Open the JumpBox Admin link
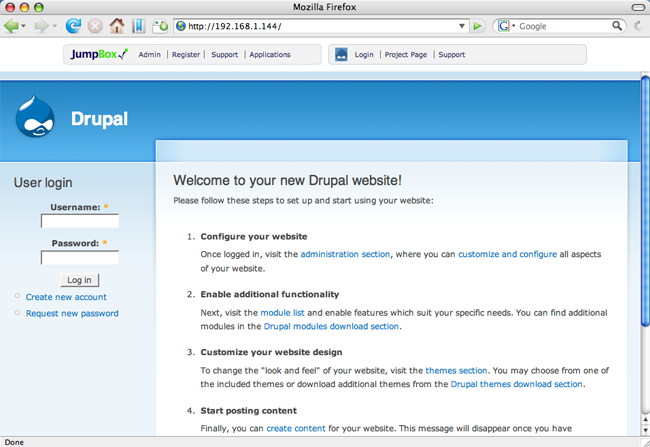650x447 pixels. (149, 55)
